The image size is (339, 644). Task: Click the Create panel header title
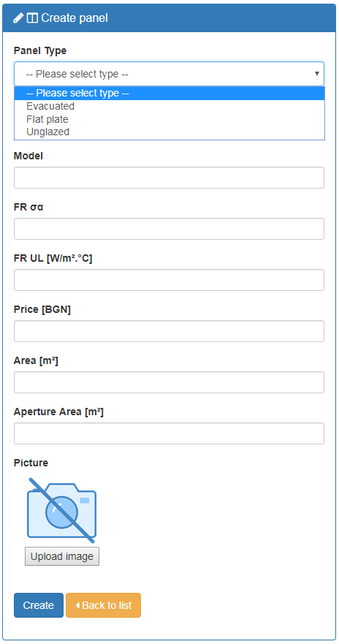75,18
